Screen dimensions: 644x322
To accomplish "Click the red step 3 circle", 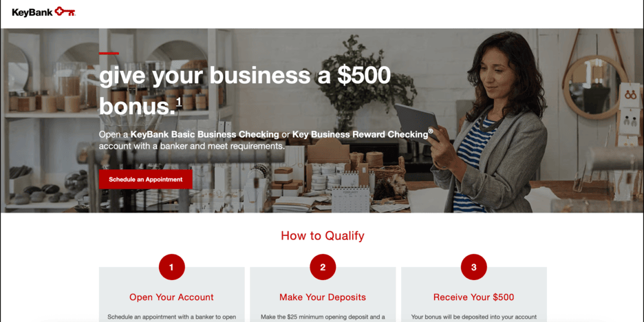I will pyautogui.click(x=474, y=268).
